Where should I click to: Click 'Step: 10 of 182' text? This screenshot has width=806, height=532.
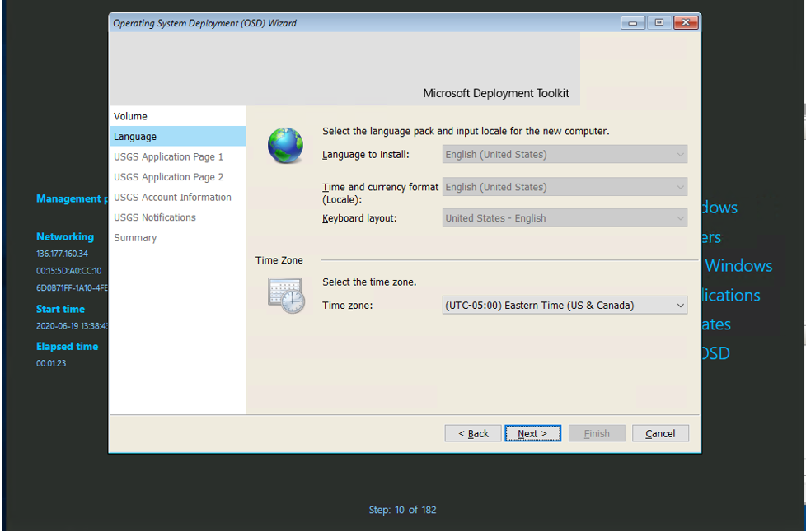pos(402,510)
